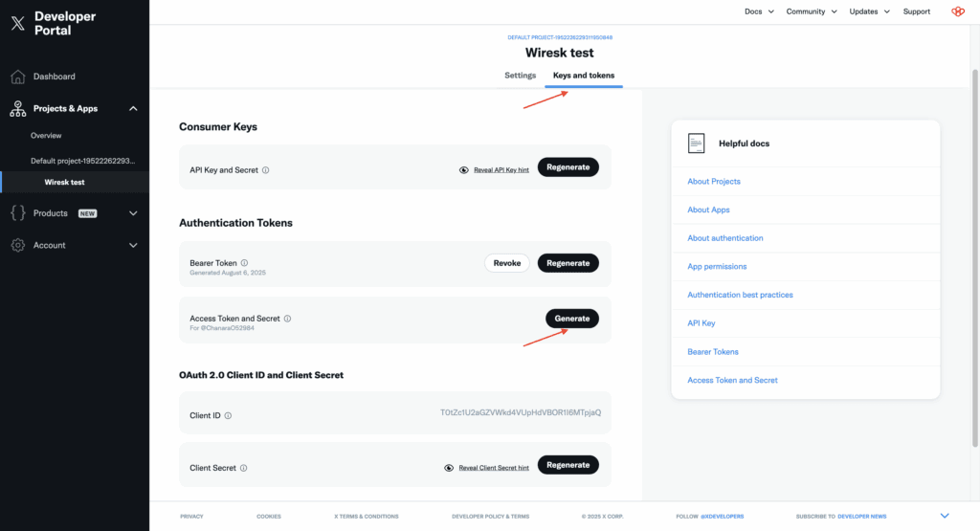Screen dimensions: 980x531
Task: Open the API Key doc link
Action: point(702,323)
